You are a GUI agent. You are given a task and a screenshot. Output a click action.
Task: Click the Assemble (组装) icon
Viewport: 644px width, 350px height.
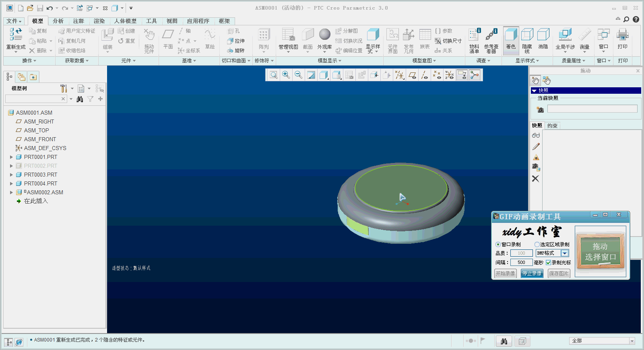pos(107,35)
